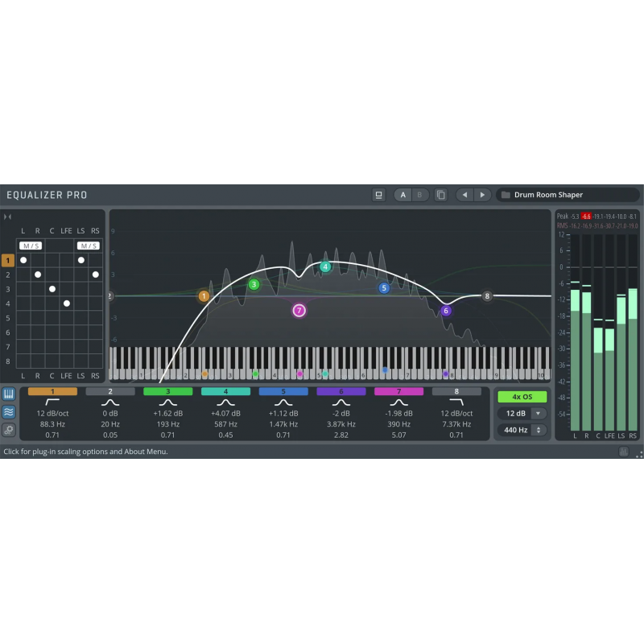Click the plug-in window size icon
This screenshot has width=644, height=644.
coord(378,195)
